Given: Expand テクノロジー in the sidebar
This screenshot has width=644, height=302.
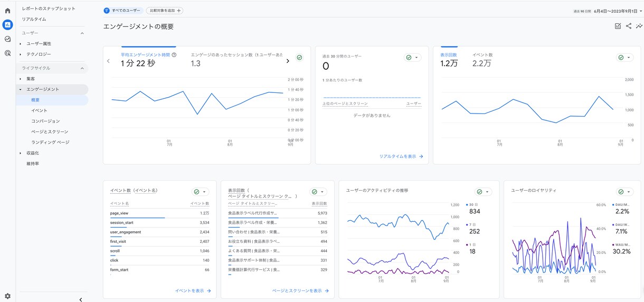Looking at the screenshot, I should 21,54.
